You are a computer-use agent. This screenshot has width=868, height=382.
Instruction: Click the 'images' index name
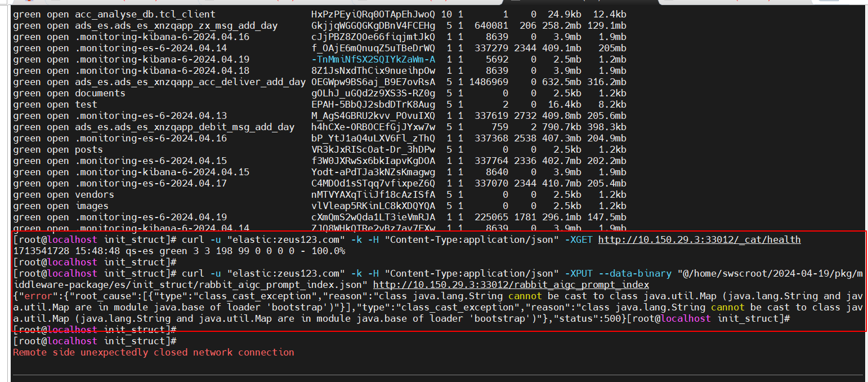point(91,206)
